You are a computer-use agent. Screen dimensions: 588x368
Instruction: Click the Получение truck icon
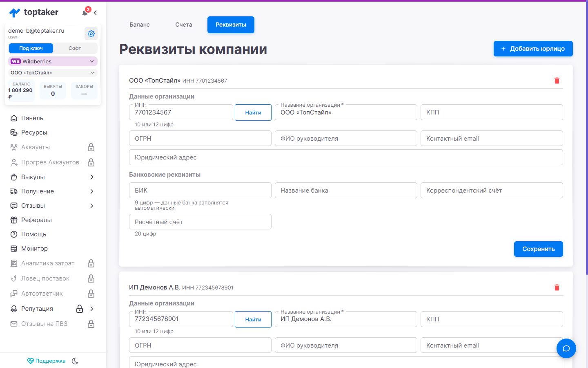[14, 191]
